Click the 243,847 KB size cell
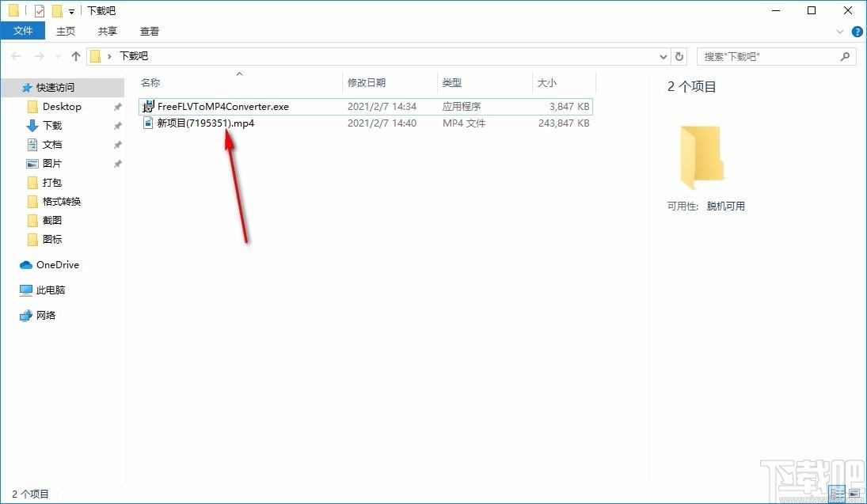This screenshot has width=867, height=504. click(564, 123)
